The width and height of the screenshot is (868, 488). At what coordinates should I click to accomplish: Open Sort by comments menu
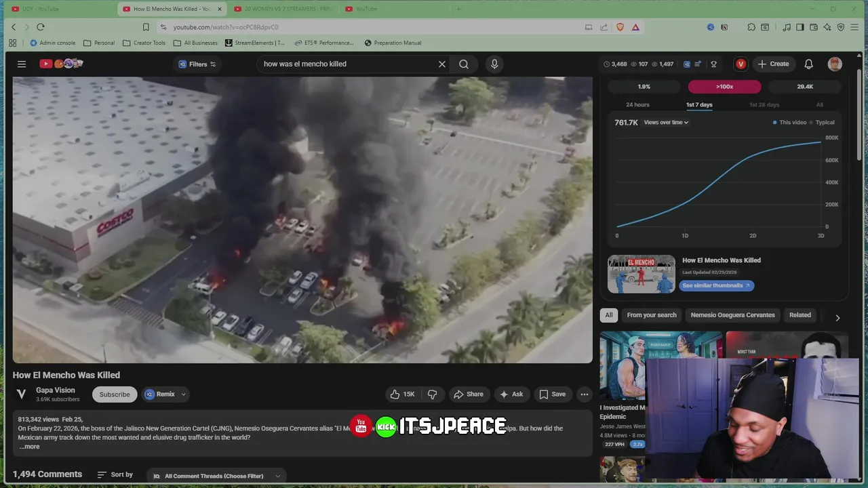[x=115, y=474]
